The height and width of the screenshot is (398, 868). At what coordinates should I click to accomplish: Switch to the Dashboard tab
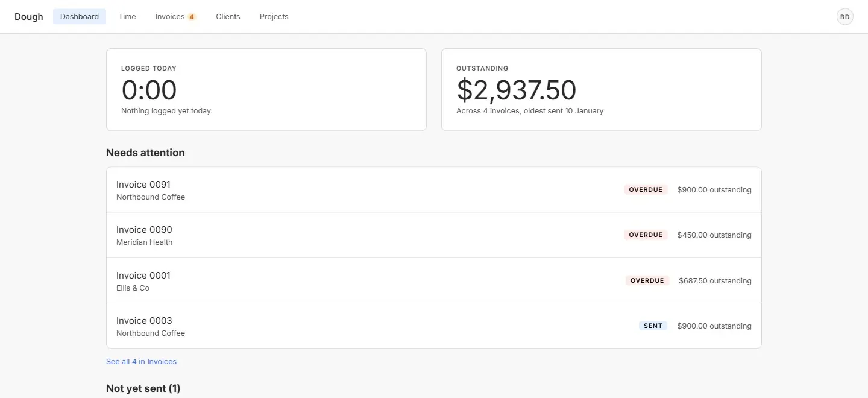coord(80,17)
